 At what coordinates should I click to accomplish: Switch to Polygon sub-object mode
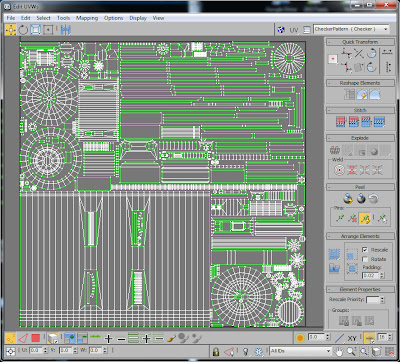tap(36, 338)
